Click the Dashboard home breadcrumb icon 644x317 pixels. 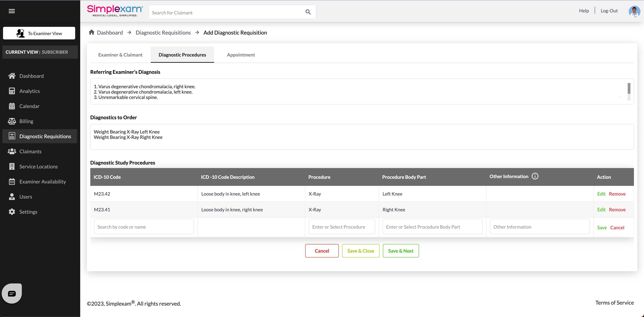click(91, 33)
